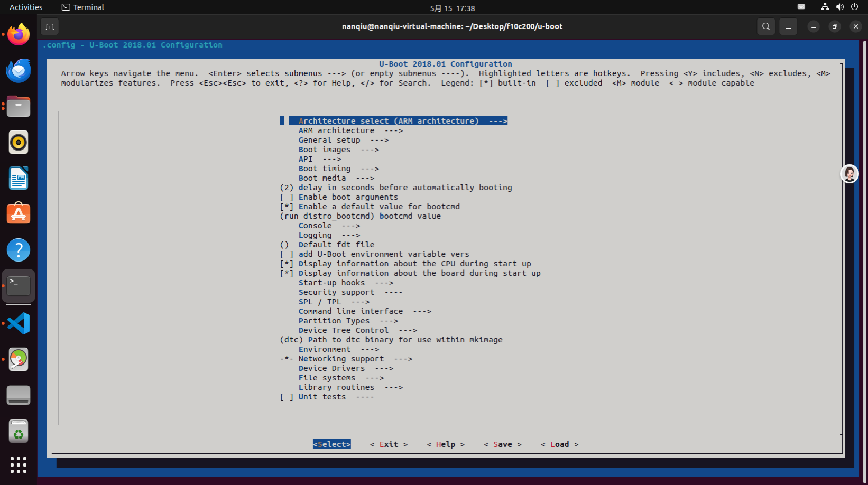
Task: Open the Help dock icon
Action: 19,250
